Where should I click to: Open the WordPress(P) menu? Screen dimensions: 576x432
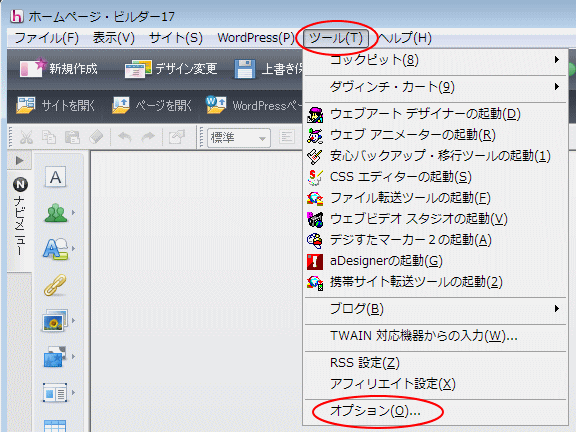pos(256,37)
